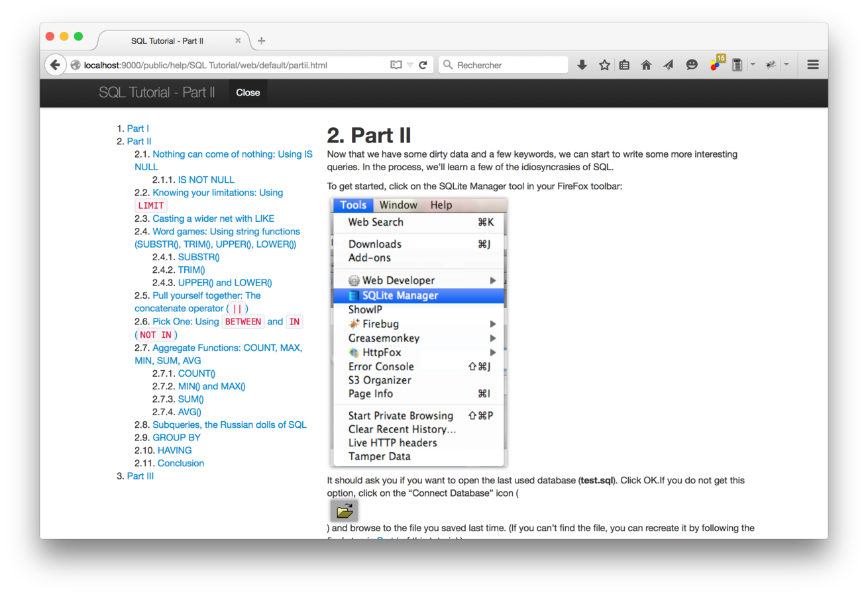Open the Downloads arrow icon
Screen dimensions: 868x596
click(x=582, y=65)
